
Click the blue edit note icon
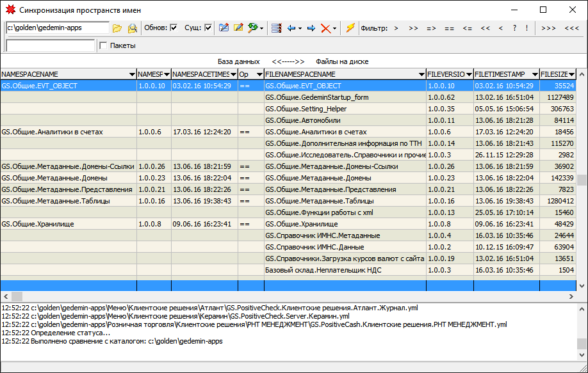[224, 28]
